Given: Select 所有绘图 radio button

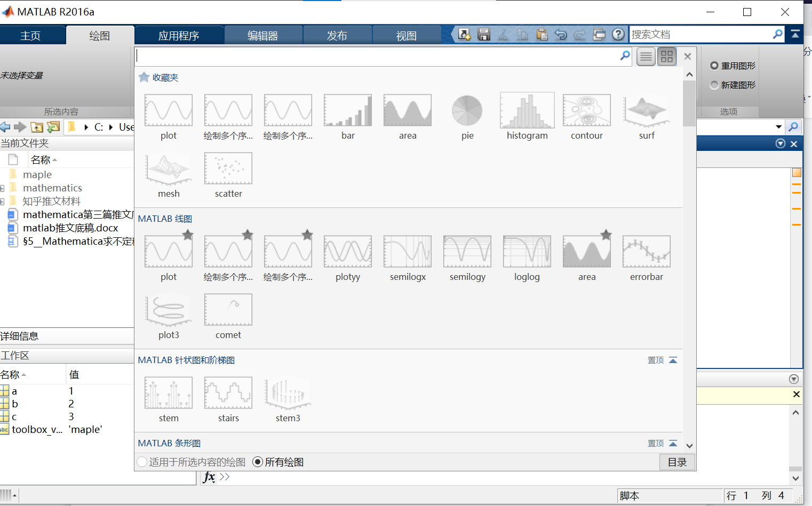Looking at the screenshot, I should (258, 462).
